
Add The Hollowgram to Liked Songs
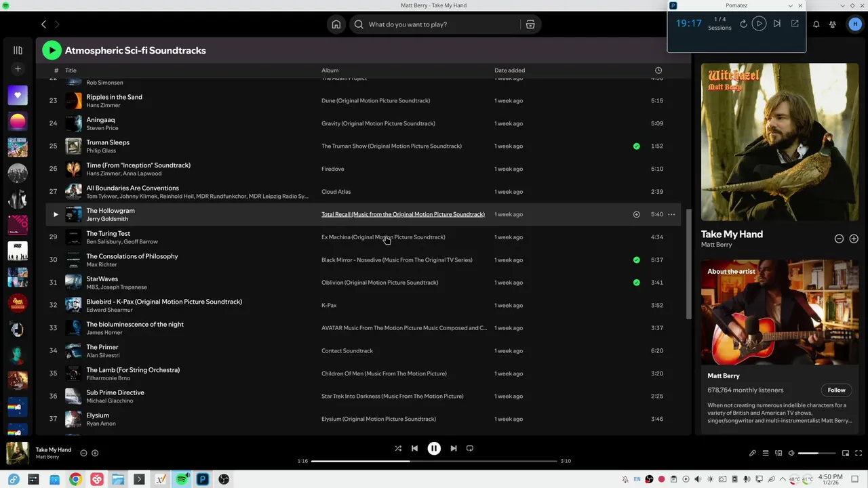[x=636, y=214]
